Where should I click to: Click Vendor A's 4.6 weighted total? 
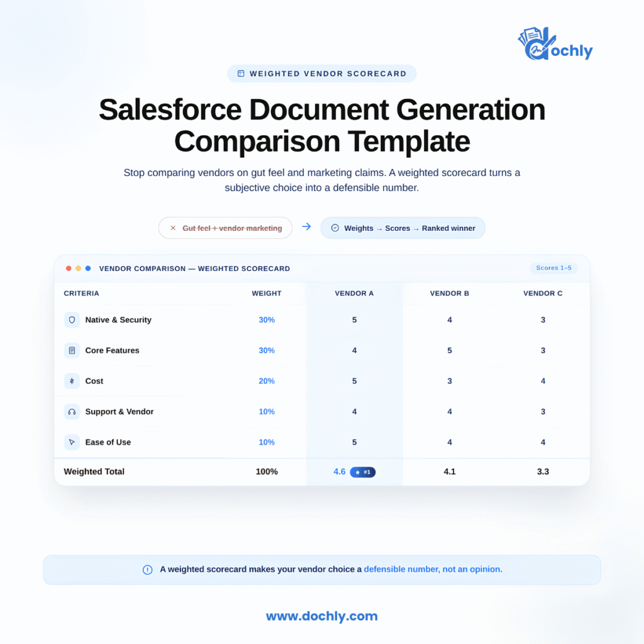(339, 472)
